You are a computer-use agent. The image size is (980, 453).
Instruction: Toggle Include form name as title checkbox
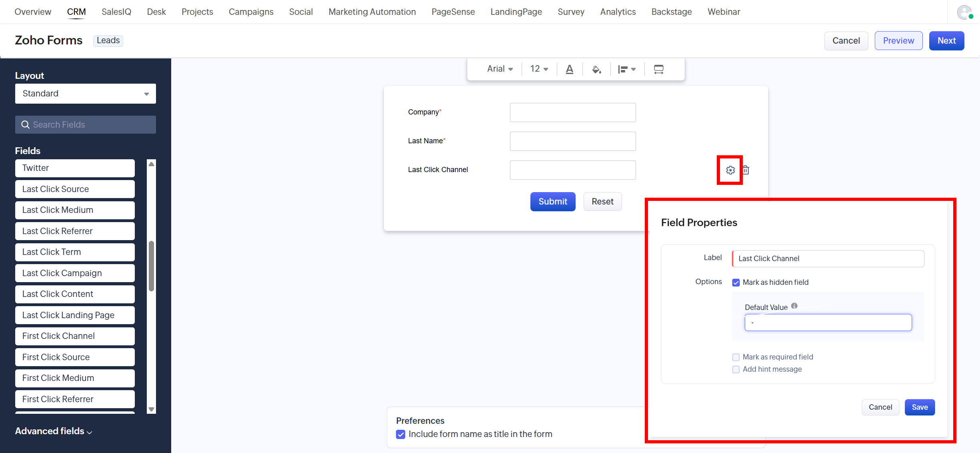tap(400, 434)
